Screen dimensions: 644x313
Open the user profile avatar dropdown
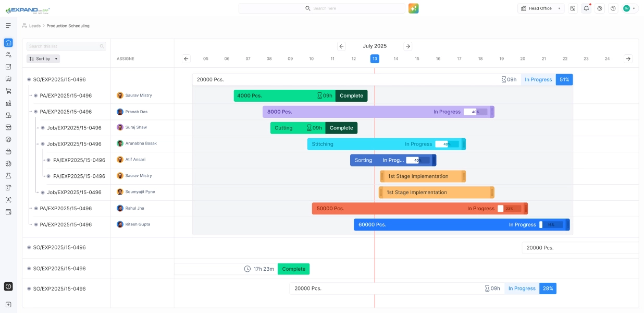pos(629,8)
